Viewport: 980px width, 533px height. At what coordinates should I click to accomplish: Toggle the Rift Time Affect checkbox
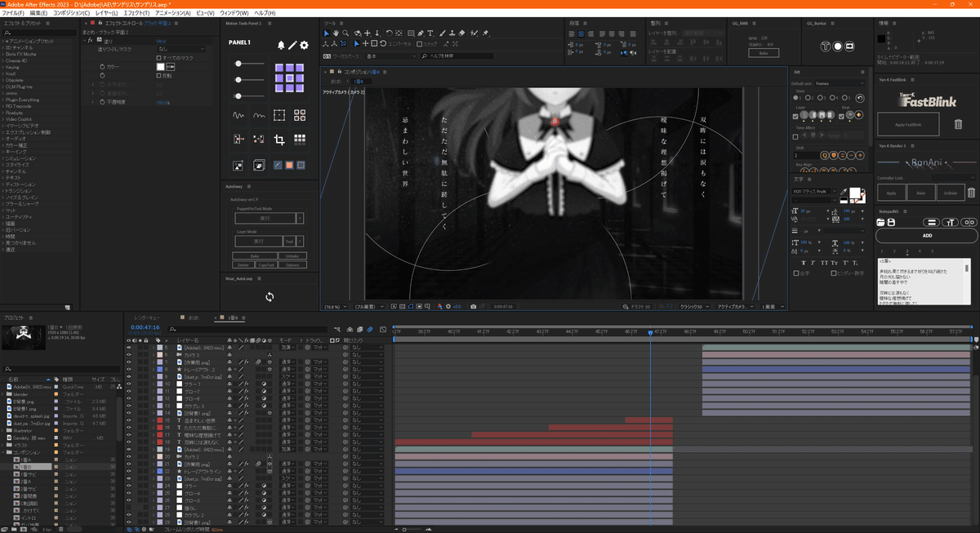pyautogui.click(x=796, y=135)
